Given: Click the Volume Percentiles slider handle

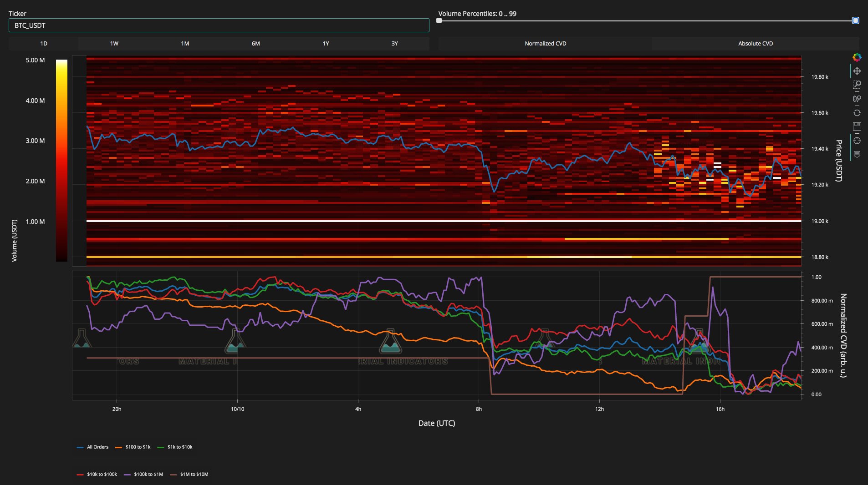Looking at the screenshot, I should point(855,20).
